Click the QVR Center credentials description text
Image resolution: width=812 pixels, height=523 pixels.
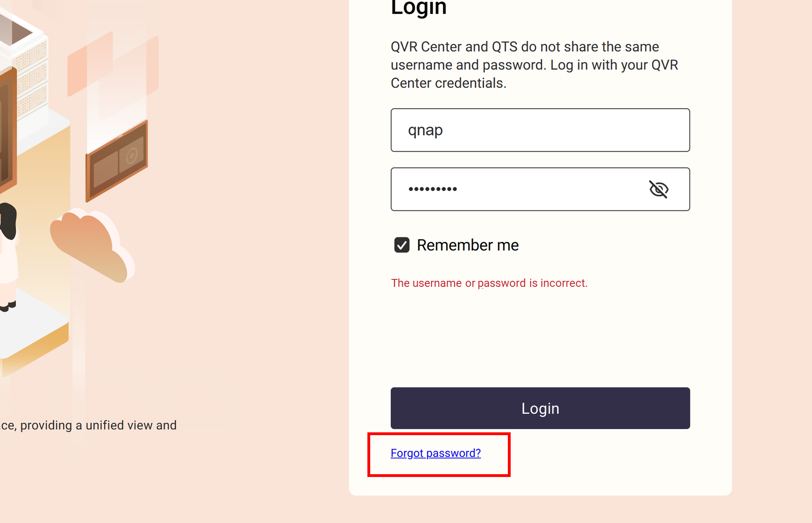pyautogui.click(x=535, y=65)
